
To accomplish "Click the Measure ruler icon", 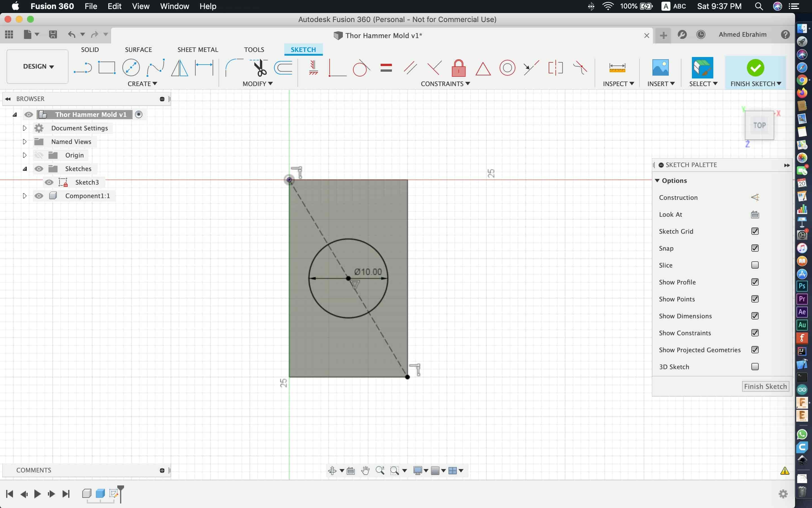I will pyautogui.click(x=617, y=68).
